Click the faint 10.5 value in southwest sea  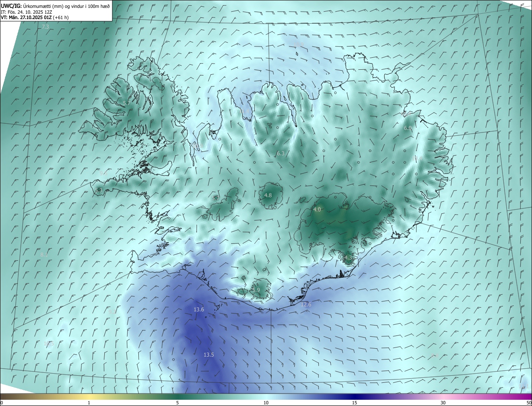[49, 344]
